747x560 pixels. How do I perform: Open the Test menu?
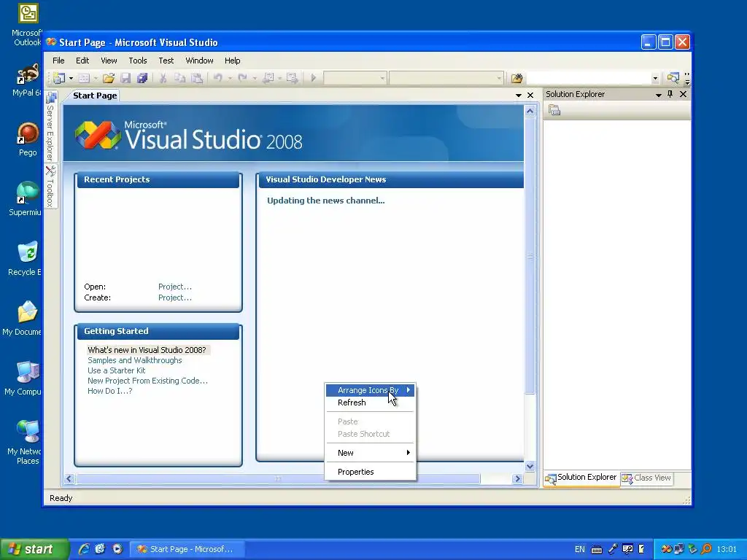(166, 61)
